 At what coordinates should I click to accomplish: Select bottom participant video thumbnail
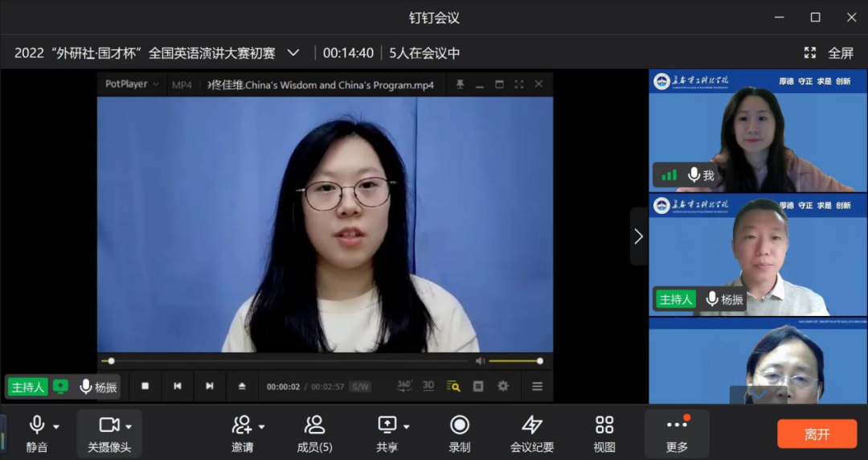pos(758,361)
